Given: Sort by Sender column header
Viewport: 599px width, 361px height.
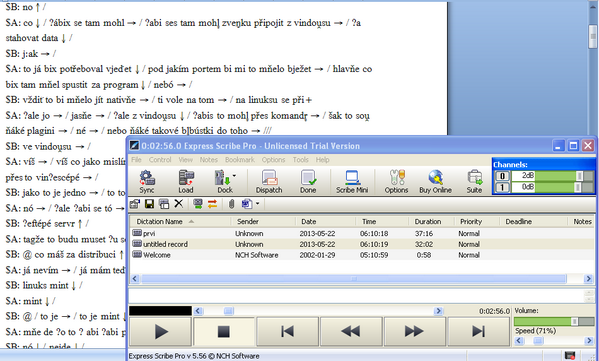Looking at the screenshot, I should pos(263,222).
